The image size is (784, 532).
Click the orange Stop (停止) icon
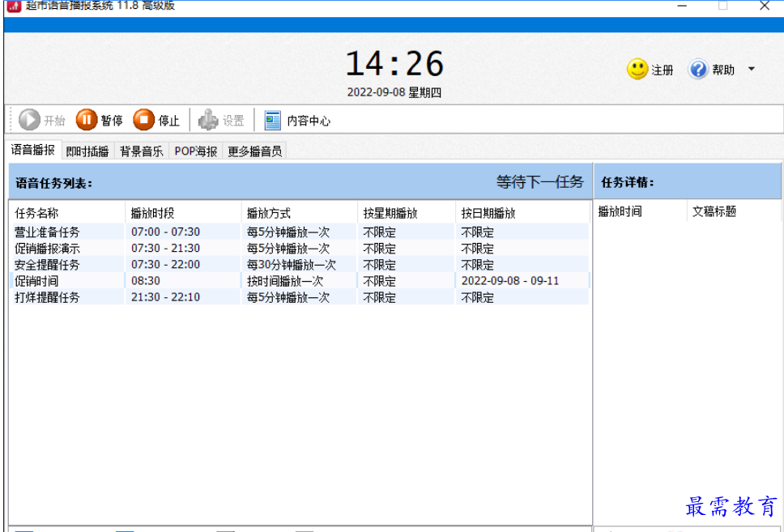point(143,121)
